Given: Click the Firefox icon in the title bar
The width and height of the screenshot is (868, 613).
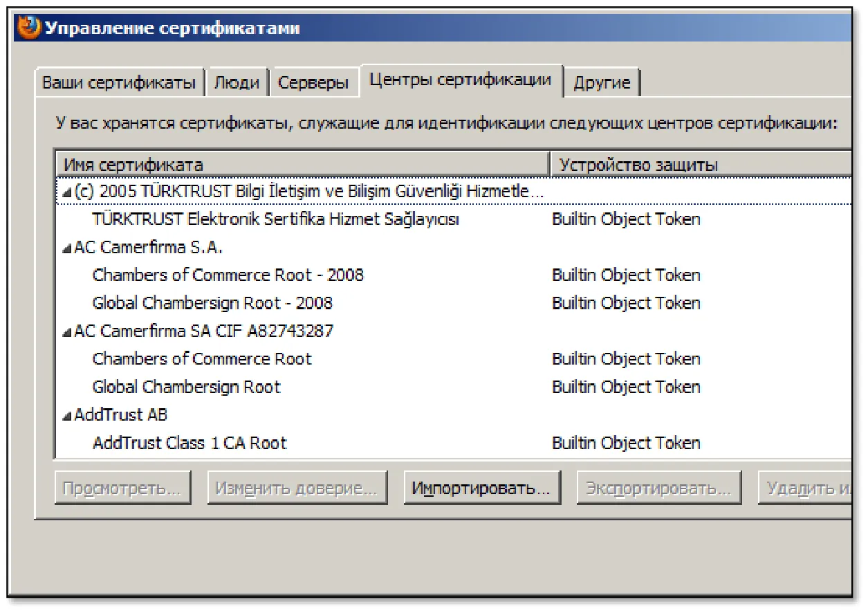Looking at the screenshot, I should (x=28, y=28).
